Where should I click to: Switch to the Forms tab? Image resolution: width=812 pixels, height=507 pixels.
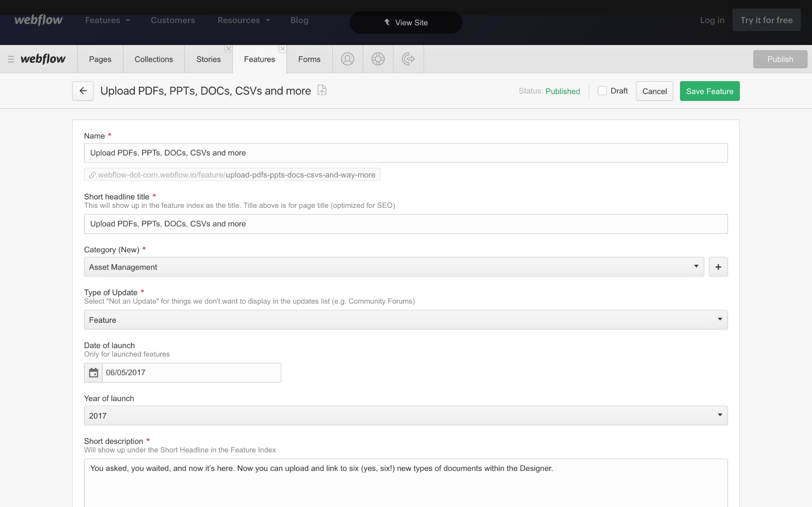click(x=309, y=59)
